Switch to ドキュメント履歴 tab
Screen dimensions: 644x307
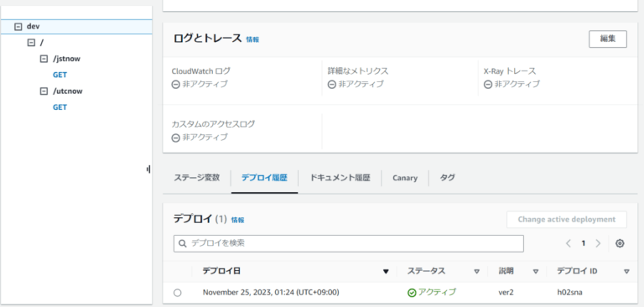click(340, 178)
